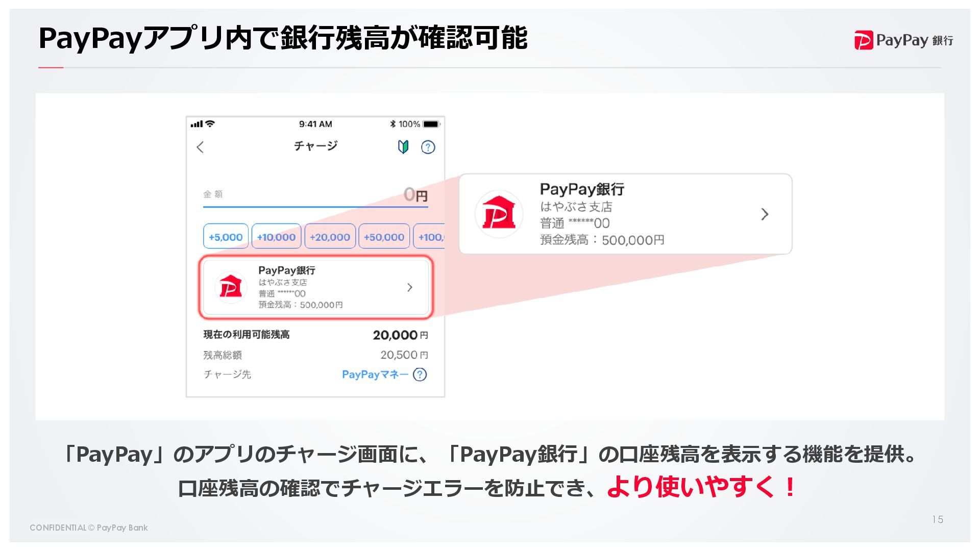Image resolution: width=980 pixels, height=551 pixels.
Task: Click PayPay銀行 logo in top-right corner
Action: pos(903,40)
